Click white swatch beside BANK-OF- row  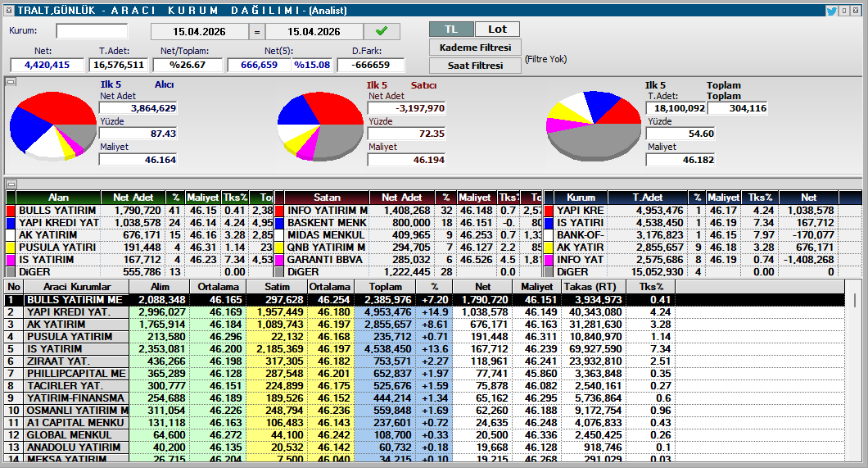tap(549, 235)
